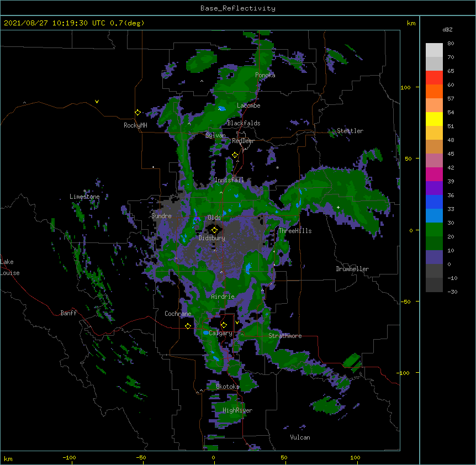Select the red 60-65 dBZ legend swatch
Screen dimensions: 476x465
434,78
